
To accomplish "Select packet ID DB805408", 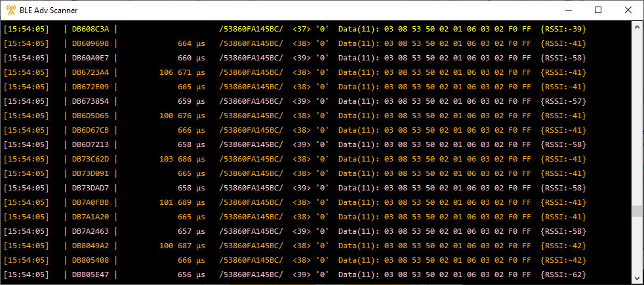I will [91, 260].
